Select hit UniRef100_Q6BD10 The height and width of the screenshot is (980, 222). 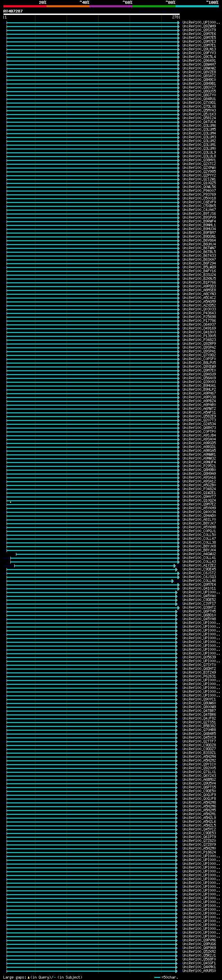tap(199, 615)
